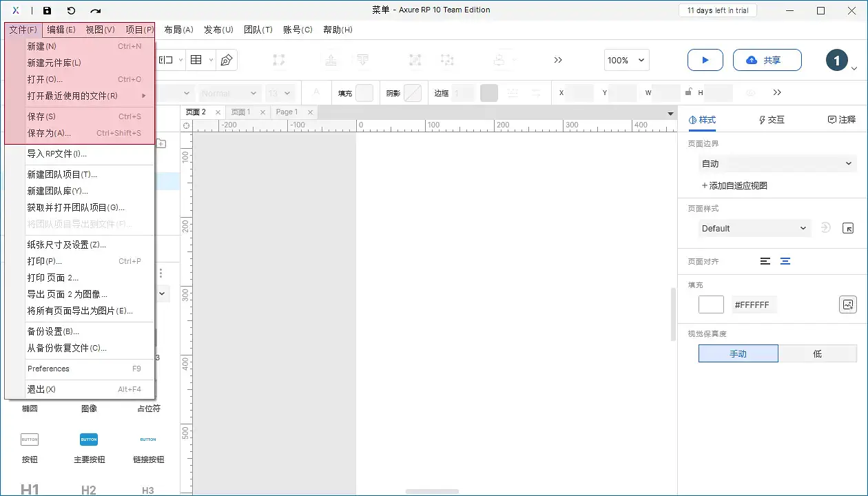The height and width of the screenshot is (496, 868).
Task: Open the Default page style dropdown
Action: tap(754, 228)
